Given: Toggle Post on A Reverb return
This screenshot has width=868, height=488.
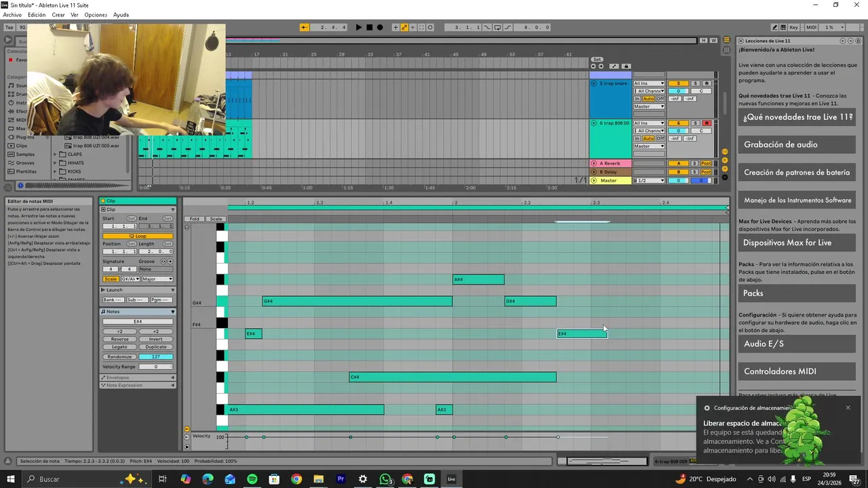Looking at the screenshot, I should [x=706, y=163].
